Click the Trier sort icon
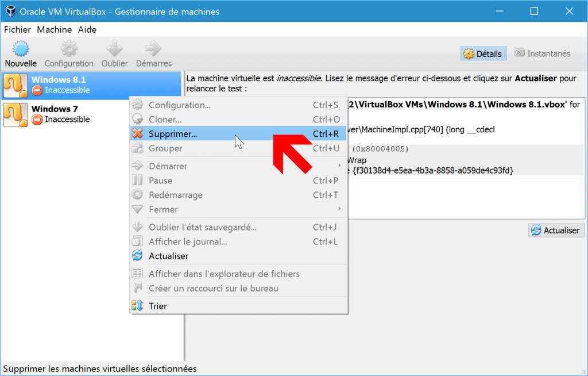588x376 pixels. click(x=138, y=305)
